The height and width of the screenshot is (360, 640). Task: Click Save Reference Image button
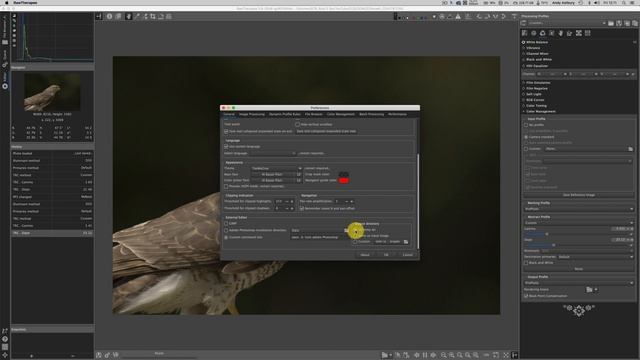click(x=579, y=195)
